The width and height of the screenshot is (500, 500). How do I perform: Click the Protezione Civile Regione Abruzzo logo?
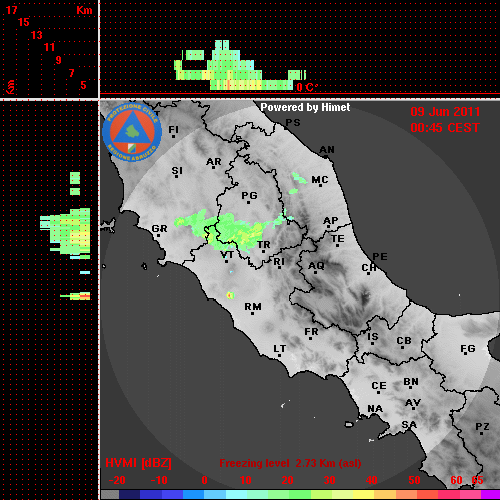[132, 132]
